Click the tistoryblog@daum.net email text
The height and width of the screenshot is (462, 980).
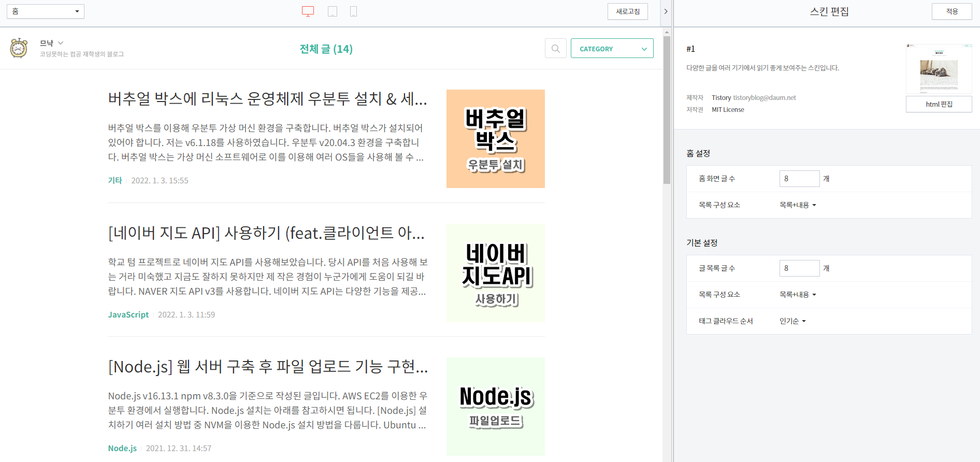pos(765,97)
